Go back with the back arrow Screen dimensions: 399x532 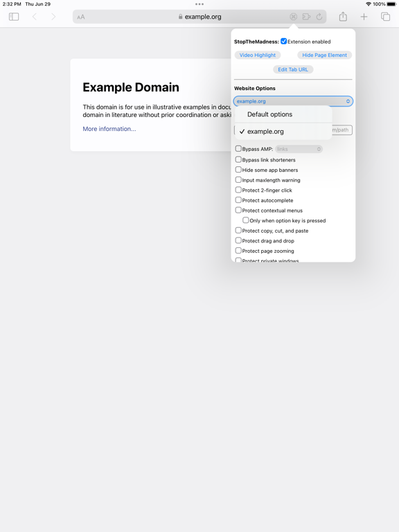34,17
